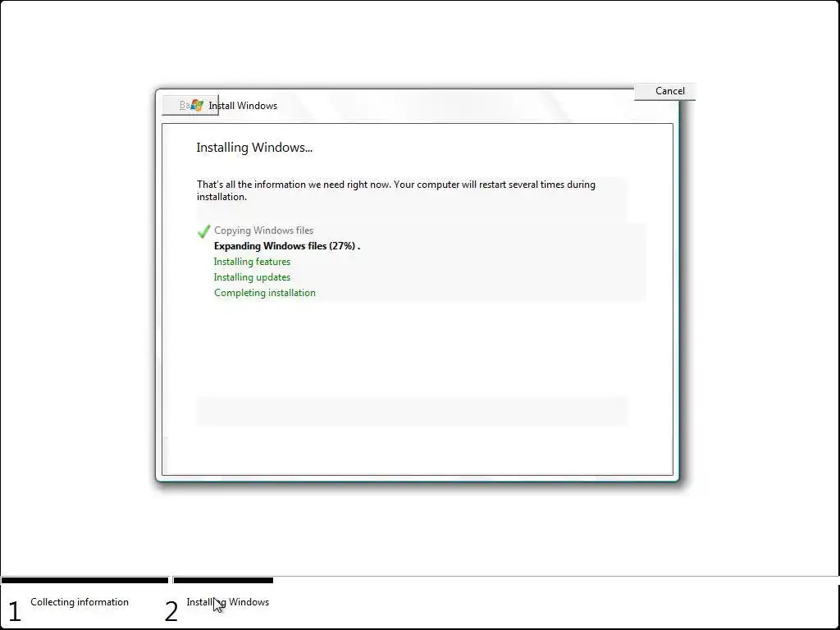Click the Back button in the title bar
840x630 pixels.
[x=190, y=106]
